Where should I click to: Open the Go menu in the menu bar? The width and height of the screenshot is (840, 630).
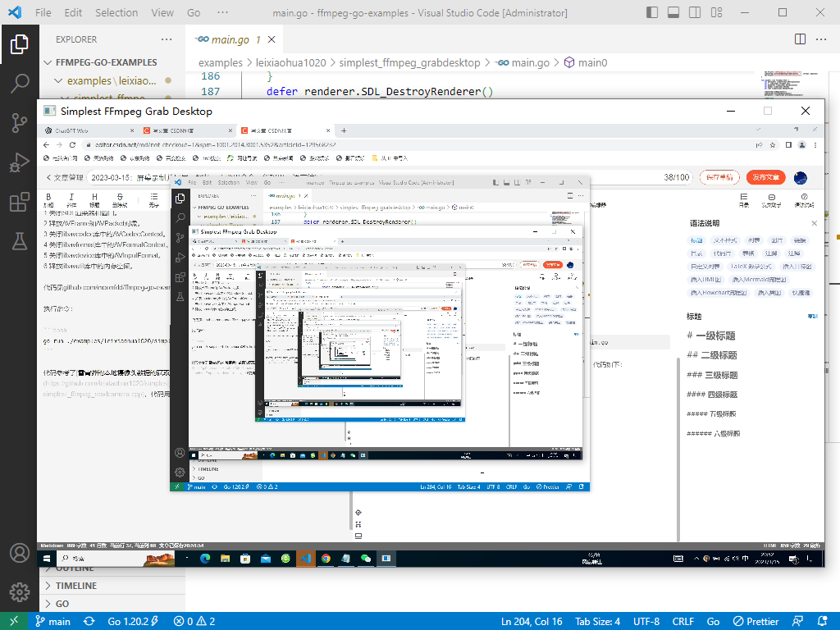(194, 12)
